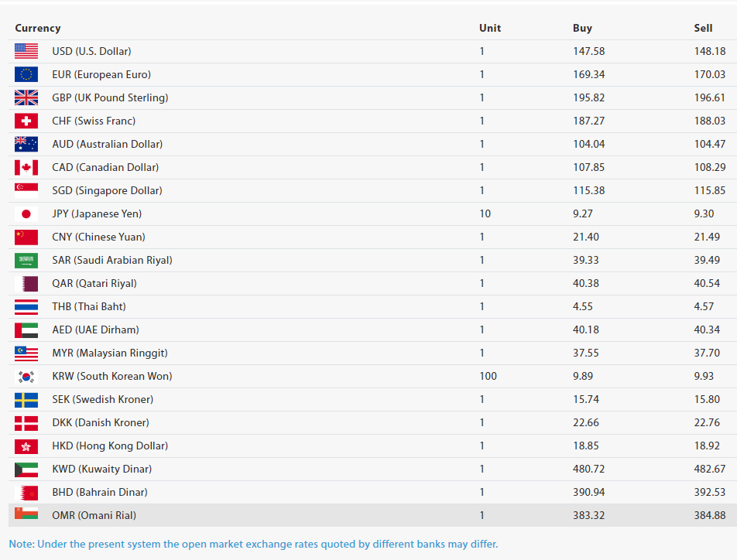Select the Canadian flag icon
This screenshot has width=737, height=560.
[x=26, y=167]
